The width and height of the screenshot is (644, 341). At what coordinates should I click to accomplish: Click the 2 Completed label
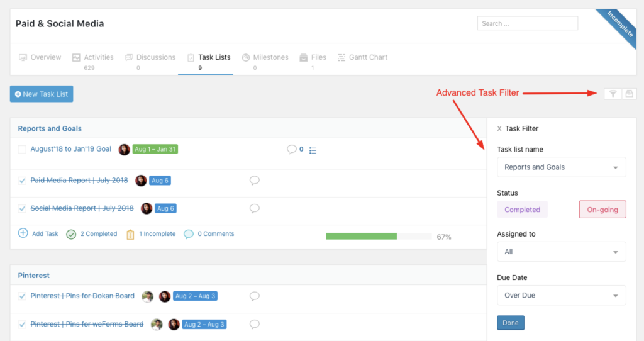[99, 234]
